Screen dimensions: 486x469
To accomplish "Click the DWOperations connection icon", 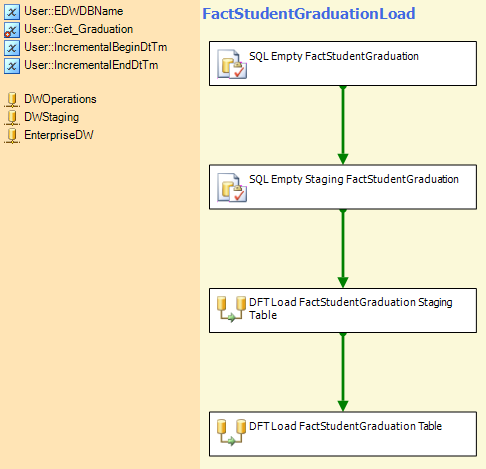I will point(12,100).
